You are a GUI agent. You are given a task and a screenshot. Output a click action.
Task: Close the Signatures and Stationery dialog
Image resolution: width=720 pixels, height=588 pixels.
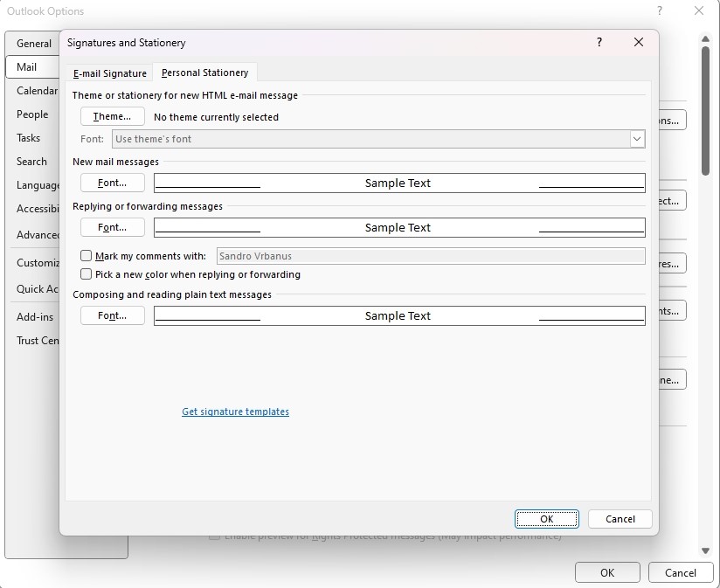pos(639,43)
